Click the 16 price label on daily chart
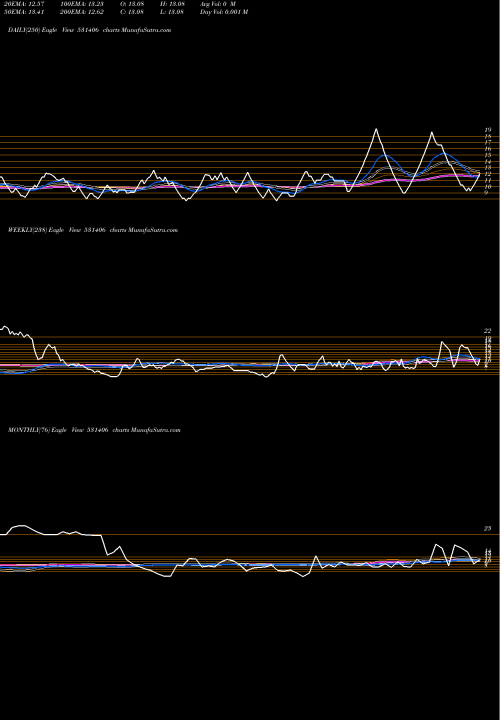This screenshot has height=720, width=500. coord(488,149)
